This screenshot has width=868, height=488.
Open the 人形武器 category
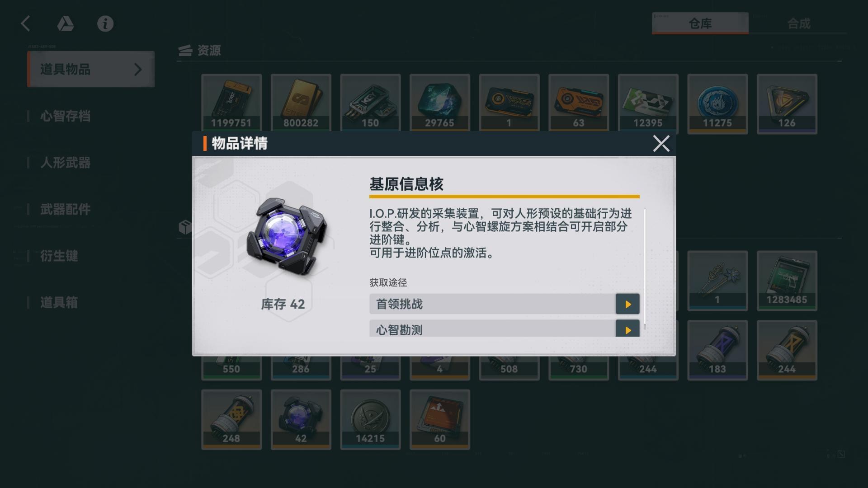click(x=66, y=163)
